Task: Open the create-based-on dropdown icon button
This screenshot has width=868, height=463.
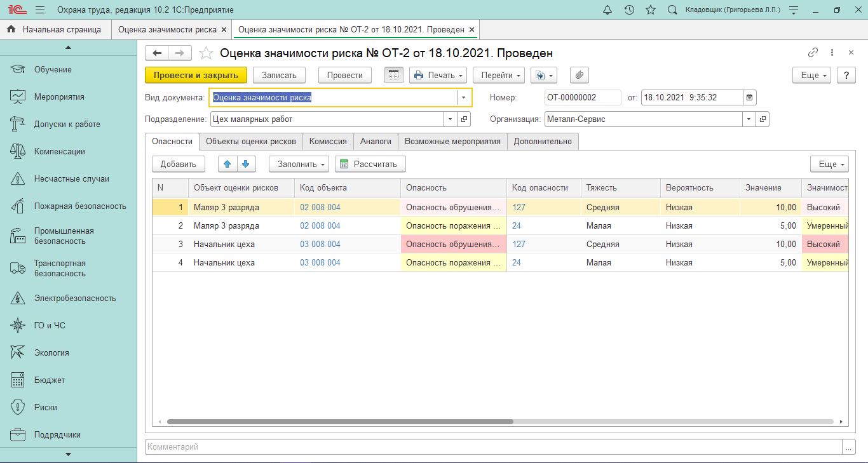Action: point(544,75)
